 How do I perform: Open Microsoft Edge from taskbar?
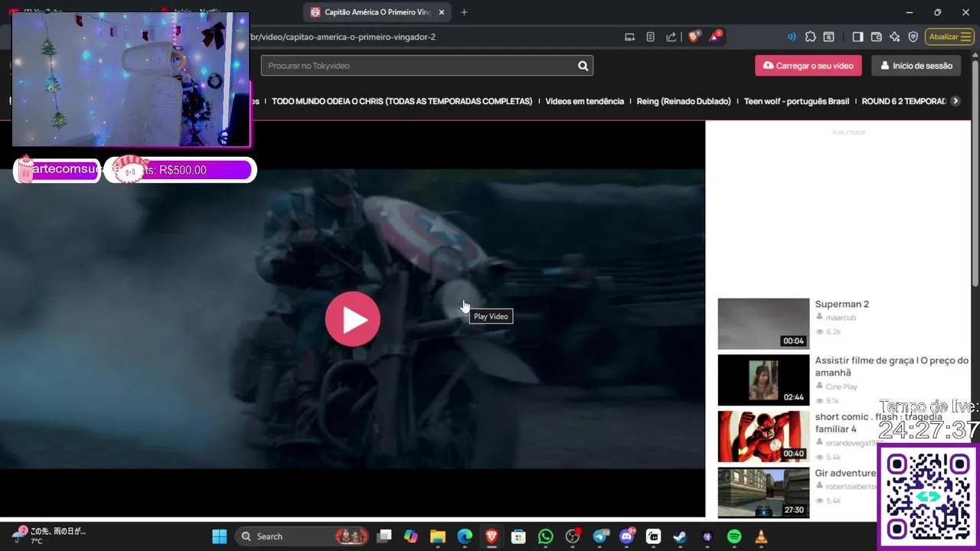pos(465,536)
